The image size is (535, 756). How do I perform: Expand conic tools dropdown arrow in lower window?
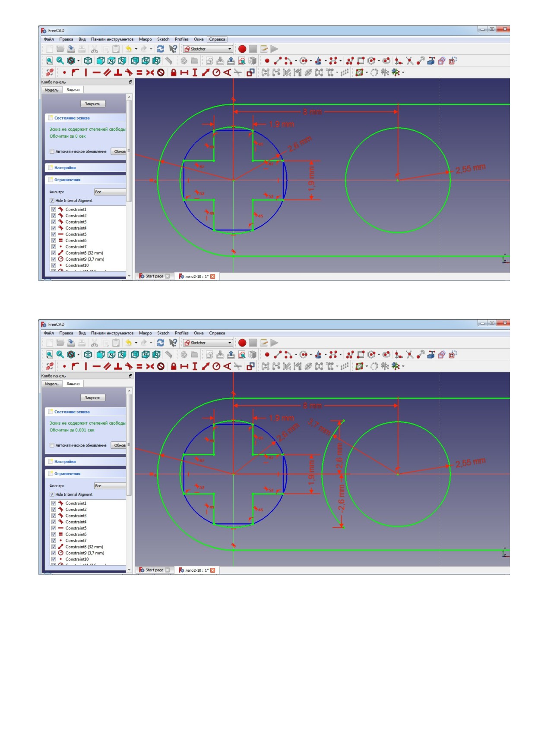click(x=326, y=355)
